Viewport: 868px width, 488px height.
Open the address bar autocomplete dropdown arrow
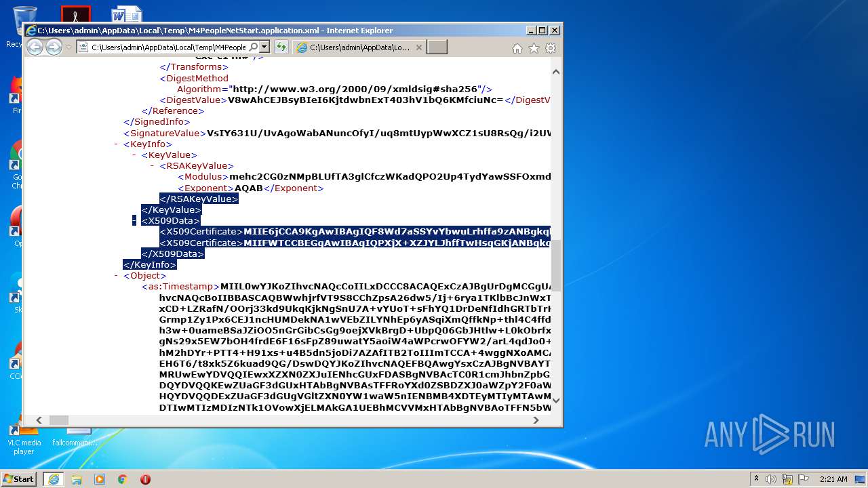tap(264, 47)
